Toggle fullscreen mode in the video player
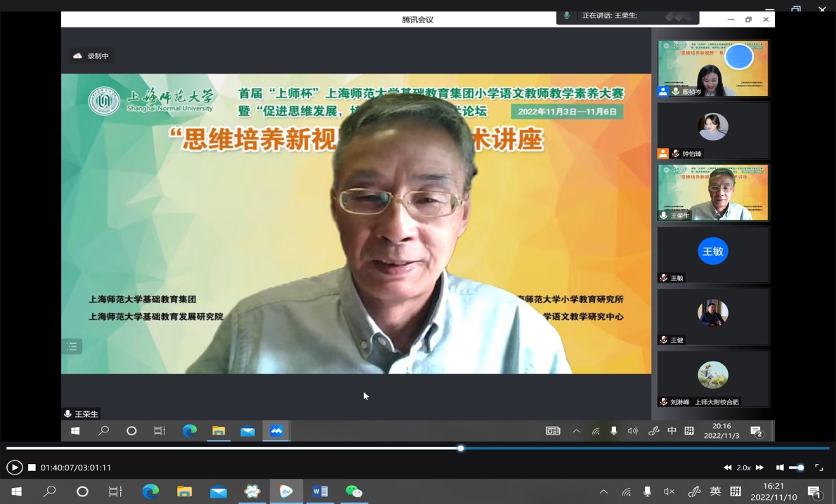The height and width of the screenshot is (504, 836). [x=819, y=467]
